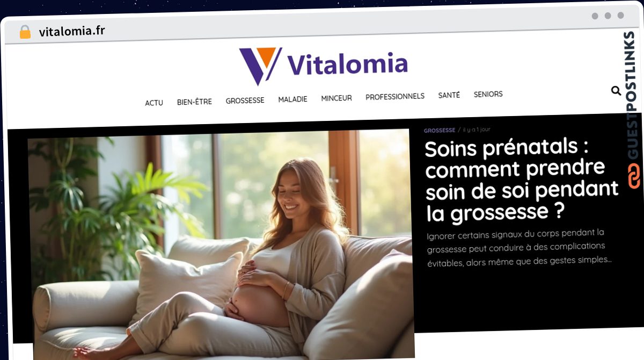Go to the SENIORS section
Viewport: 644px width, 360px height.
(x=488, y=94)
